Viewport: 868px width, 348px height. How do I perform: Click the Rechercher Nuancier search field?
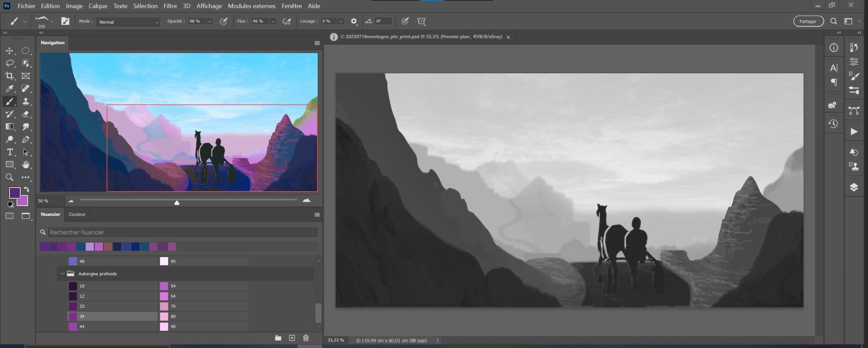click(x=183, y=232)
